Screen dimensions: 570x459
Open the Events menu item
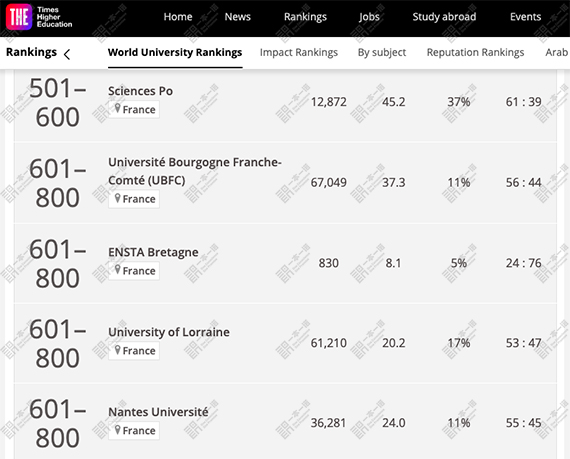[x=525, y=17]
